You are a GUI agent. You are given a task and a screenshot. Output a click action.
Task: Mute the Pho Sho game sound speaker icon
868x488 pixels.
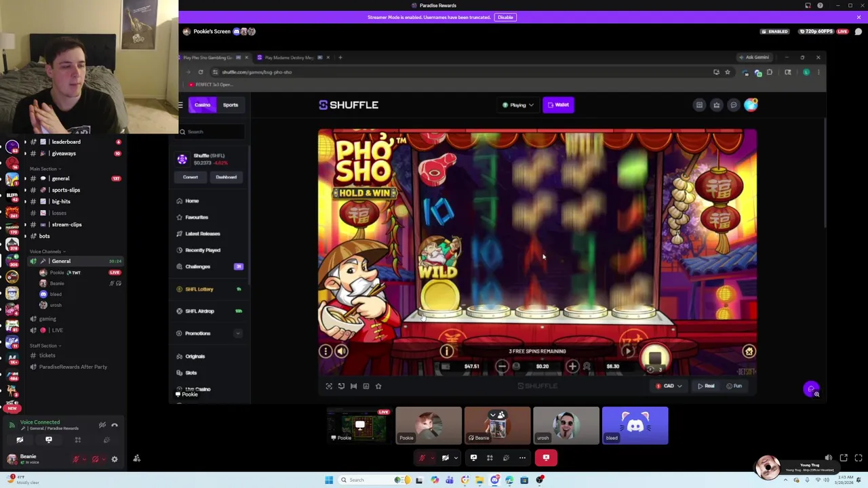(x=341, y=351)
